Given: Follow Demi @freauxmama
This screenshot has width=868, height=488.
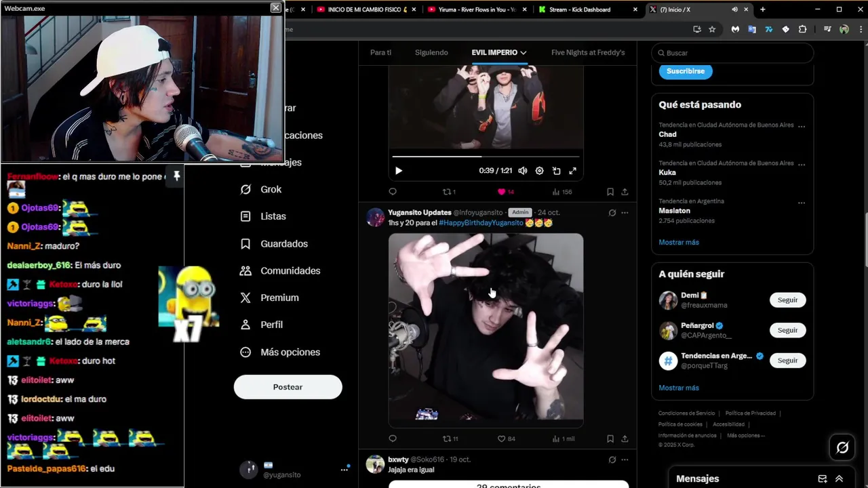Looking at the screenshot, I should pos(787,300).
